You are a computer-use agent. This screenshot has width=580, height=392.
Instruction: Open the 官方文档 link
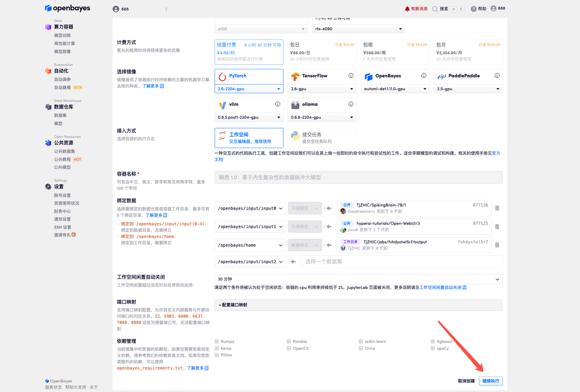(x=496, y=153)
